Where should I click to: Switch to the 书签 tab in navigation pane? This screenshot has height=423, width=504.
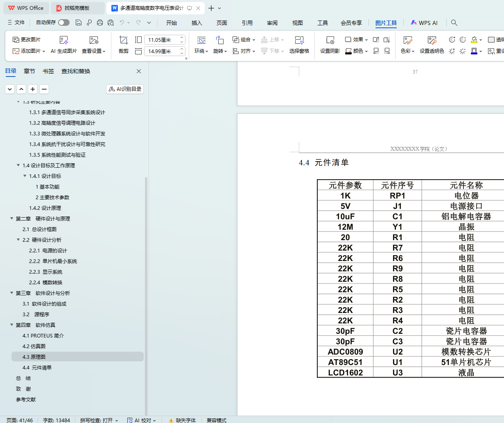click(48, 71)
